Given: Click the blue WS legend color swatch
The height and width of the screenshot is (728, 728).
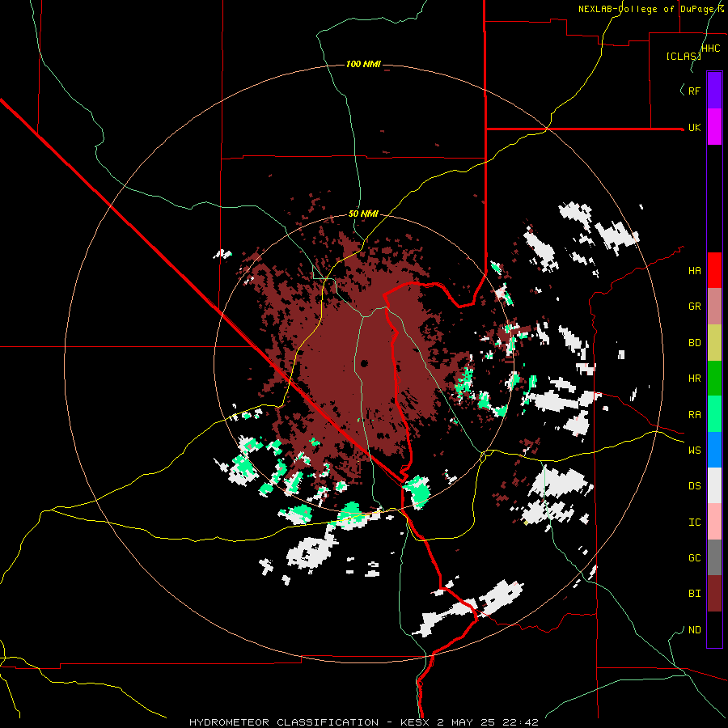Looking at the screenshot, I should (714, 450).
